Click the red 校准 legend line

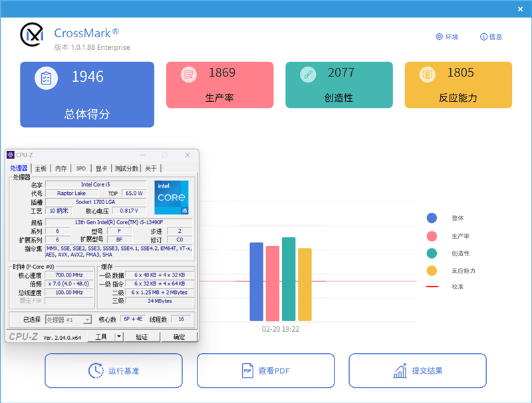click(x=432, y=287)
